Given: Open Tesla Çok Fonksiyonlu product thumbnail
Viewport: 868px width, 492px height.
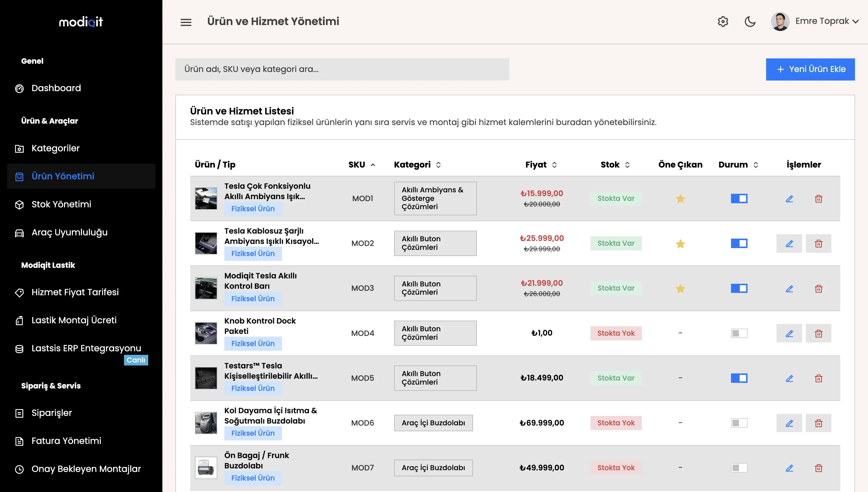Looking at the screenshot, I should [205, 198].
